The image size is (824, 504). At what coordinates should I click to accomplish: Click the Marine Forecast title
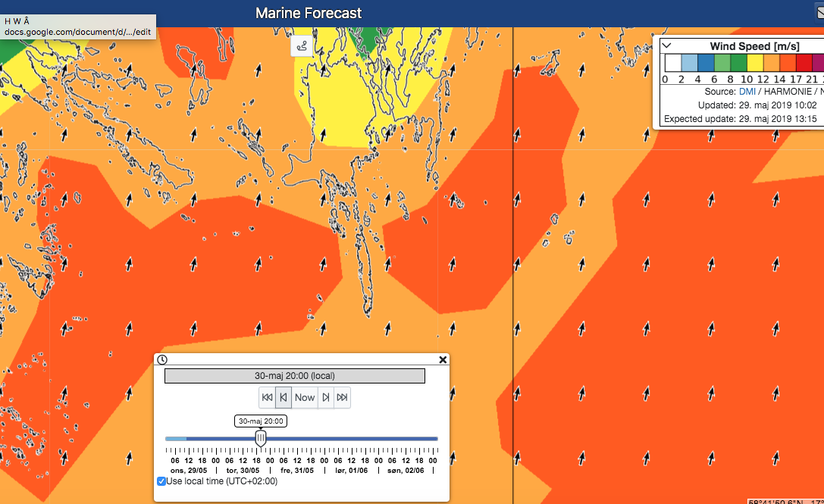coord(309,13)
